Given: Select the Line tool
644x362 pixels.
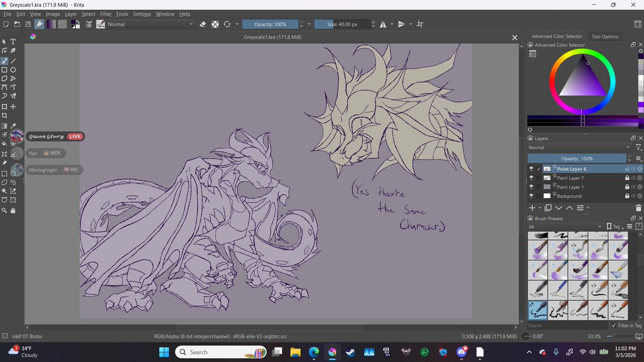Looking at the screenshot, I should tap(13, 61).
